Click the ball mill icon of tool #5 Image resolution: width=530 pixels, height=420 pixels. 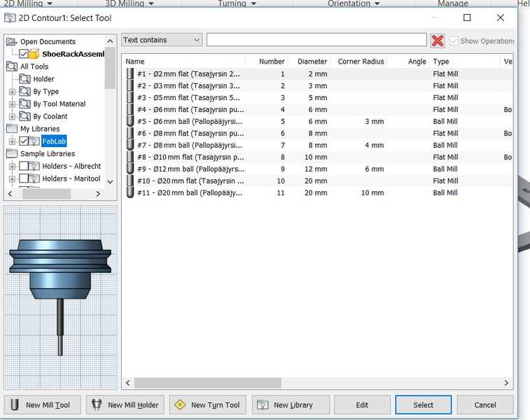(x=130, y=121)
